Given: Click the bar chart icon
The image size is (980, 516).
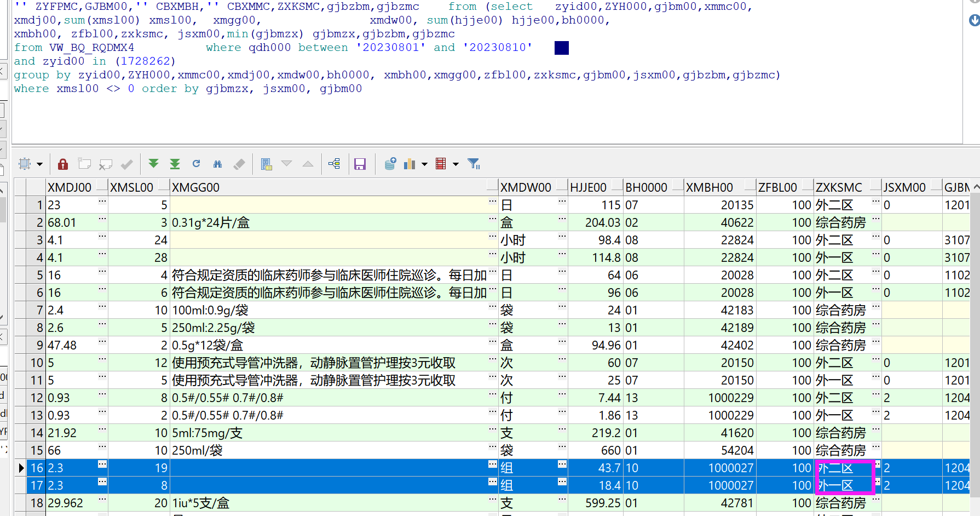Looking at the screenshot, I should (x=410, y=164).
